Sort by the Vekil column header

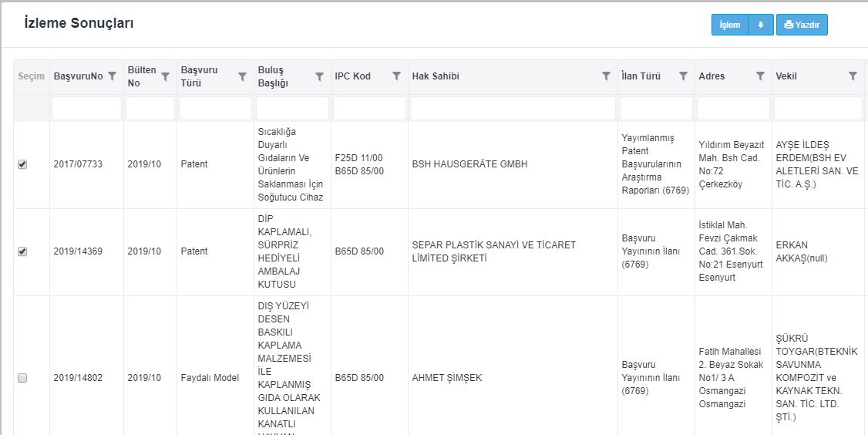coord(786,76)
